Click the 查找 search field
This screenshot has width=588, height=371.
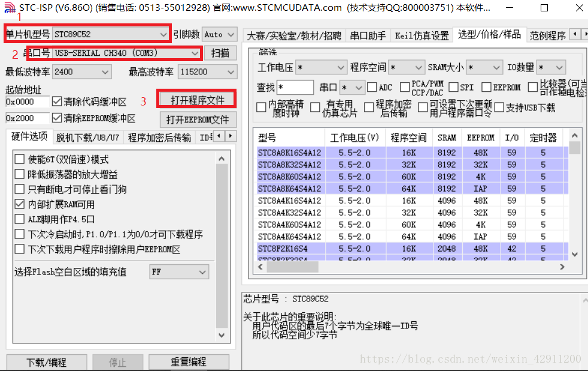(x=295, y=88)
